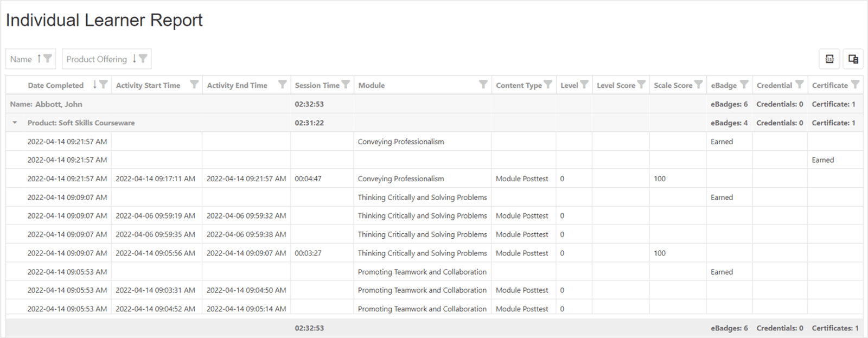Image resolution: width=868 pixels, height=338 pixels.
Task: Export report to XLSX icon
Action: click(829, 59)
